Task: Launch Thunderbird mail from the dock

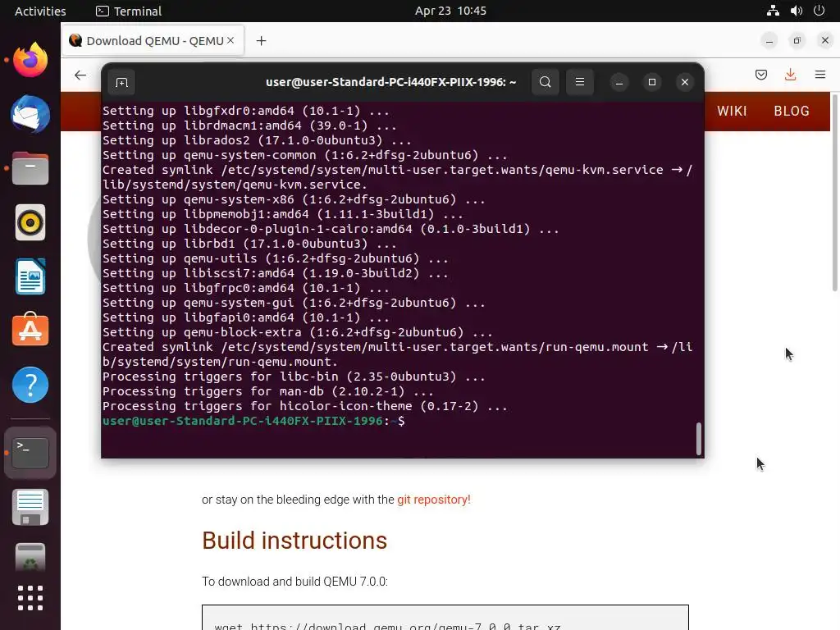Action: click(30, 114)
